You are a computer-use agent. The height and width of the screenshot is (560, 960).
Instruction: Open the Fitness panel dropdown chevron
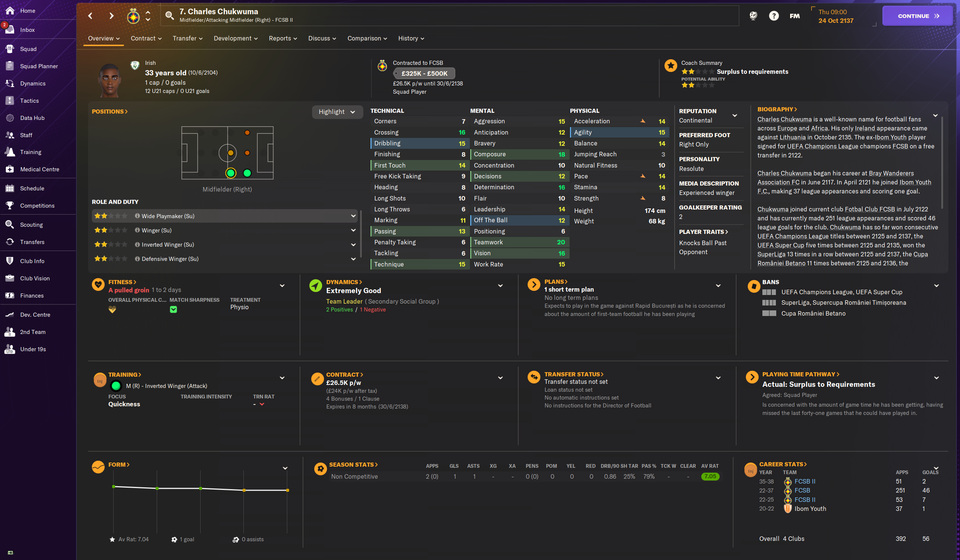coord(282,286)
